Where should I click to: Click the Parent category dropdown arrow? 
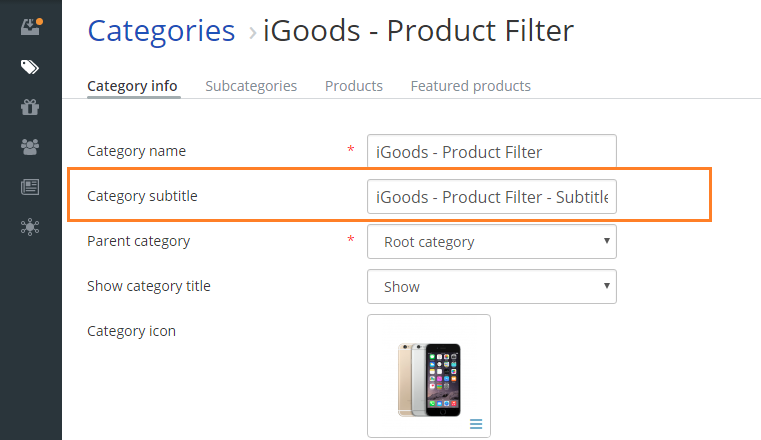(606, 241)
